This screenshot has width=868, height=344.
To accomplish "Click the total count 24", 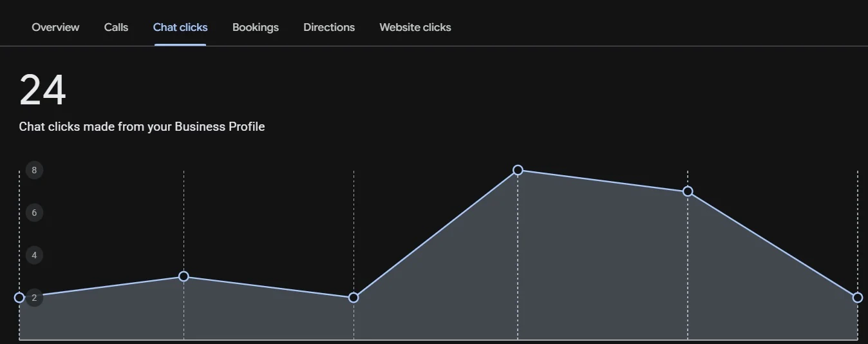I will click(42, 90).
